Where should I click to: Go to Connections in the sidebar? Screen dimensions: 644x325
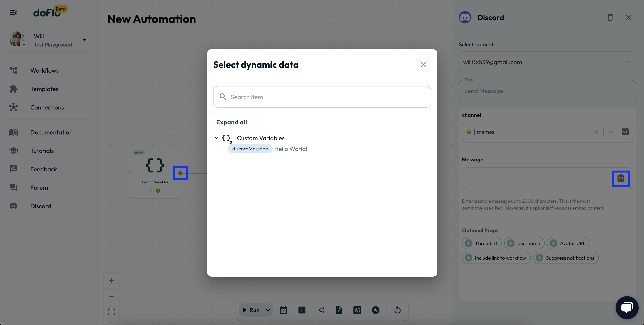[47, 108]
